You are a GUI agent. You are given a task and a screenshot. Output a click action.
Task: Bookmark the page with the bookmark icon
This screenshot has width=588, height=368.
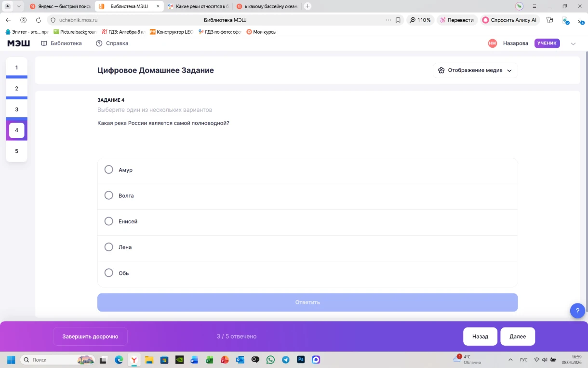click(x=398, y=20)
